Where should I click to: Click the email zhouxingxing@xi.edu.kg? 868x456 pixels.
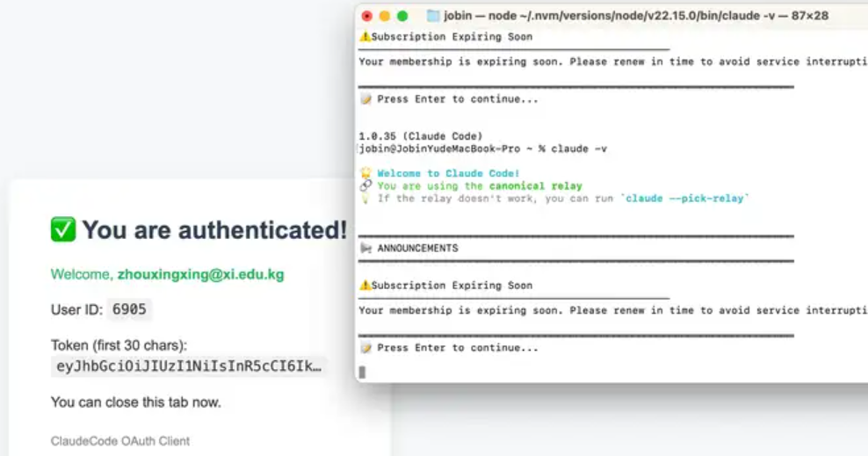click(200, 274)
